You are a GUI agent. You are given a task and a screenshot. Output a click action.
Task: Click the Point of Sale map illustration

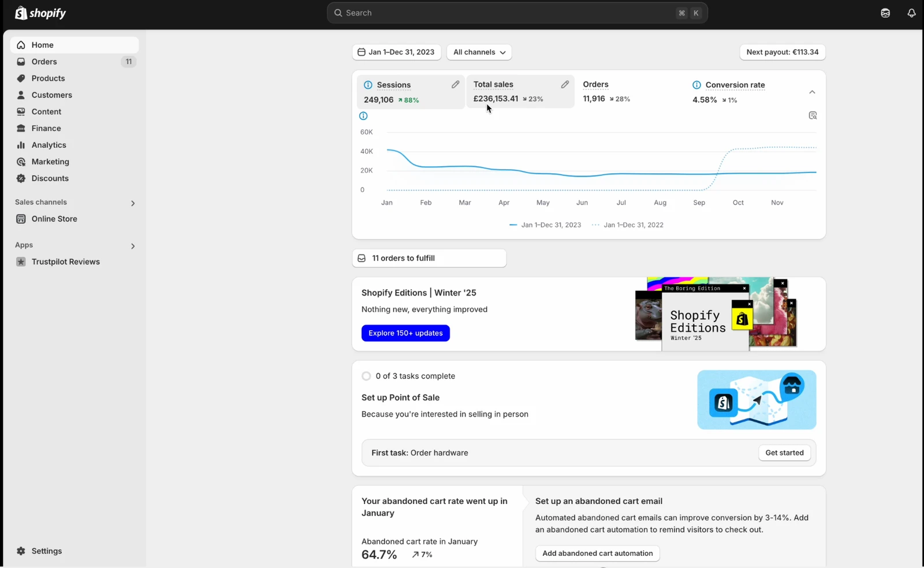pos(757,400)
